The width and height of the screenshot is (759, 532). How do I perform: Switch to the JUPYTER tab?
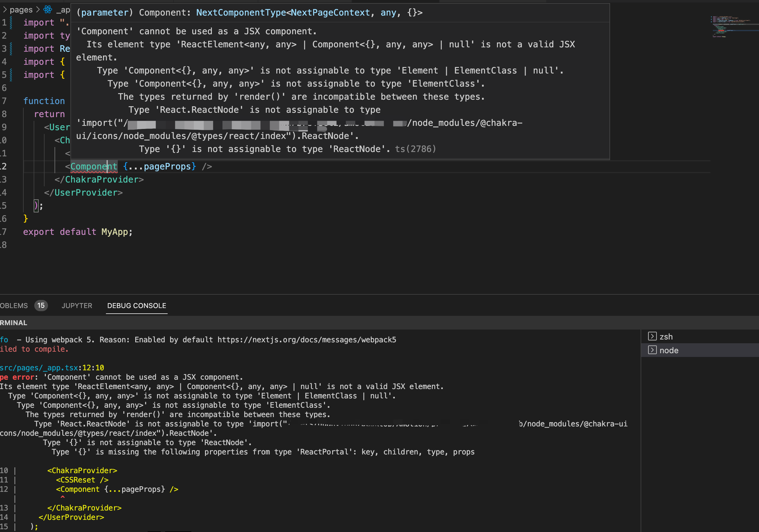77,306
